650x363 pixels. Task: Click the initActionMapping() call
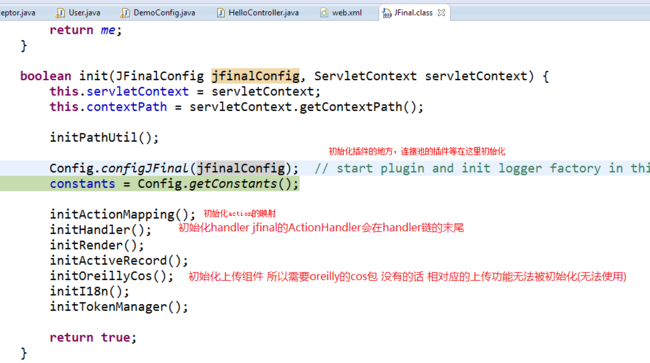click(123, 214)
